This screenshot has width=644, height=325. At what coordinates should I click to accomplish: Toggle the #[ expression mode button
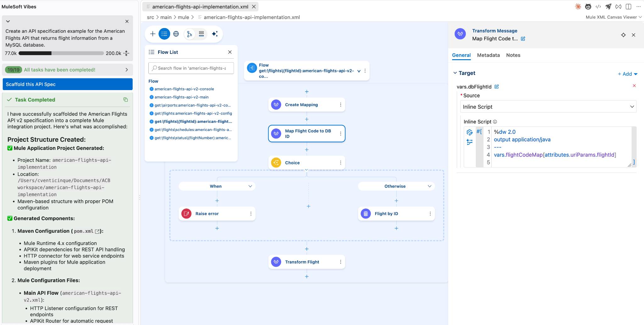pos(479,132)
